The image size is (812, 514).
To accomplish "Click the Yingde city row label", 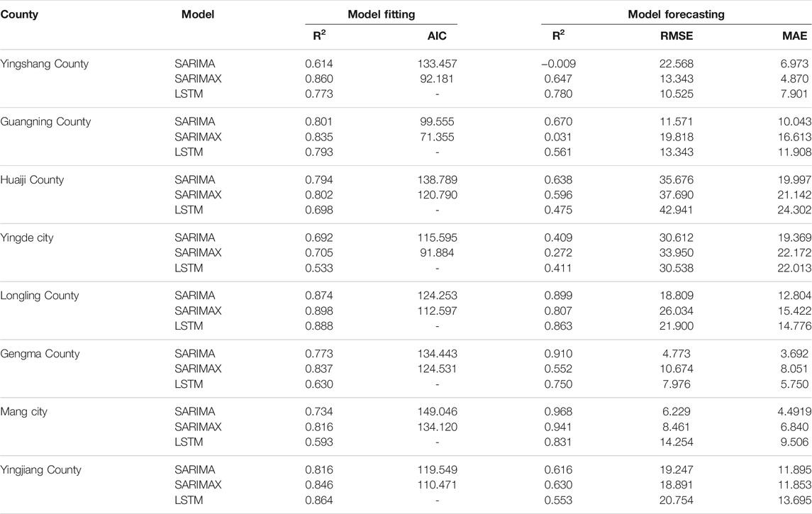I will coord(27,238).
